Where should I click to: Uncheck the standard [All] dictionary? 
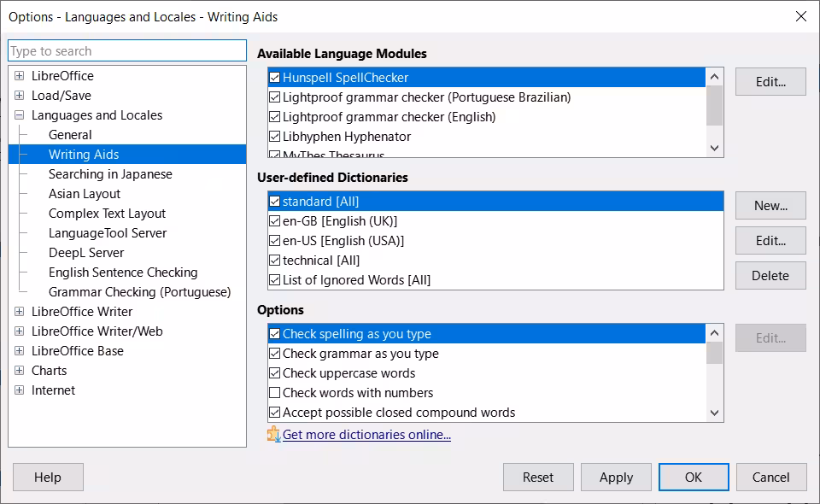(274, 202)
